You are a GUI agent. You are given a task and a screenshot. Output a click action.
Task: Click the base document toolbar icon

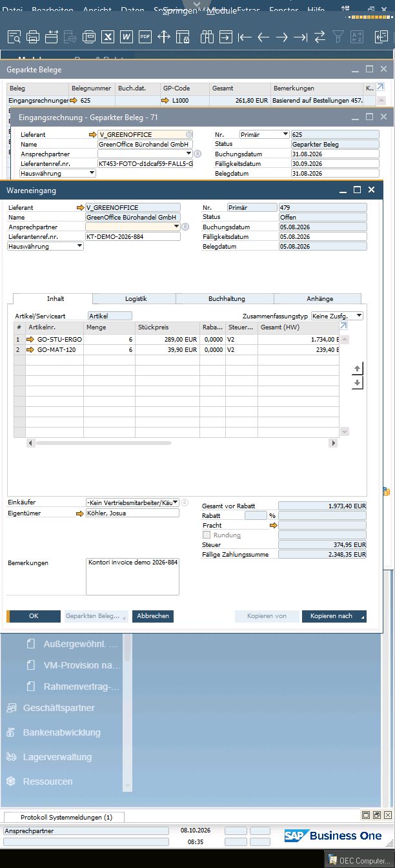tap(381, 37)
